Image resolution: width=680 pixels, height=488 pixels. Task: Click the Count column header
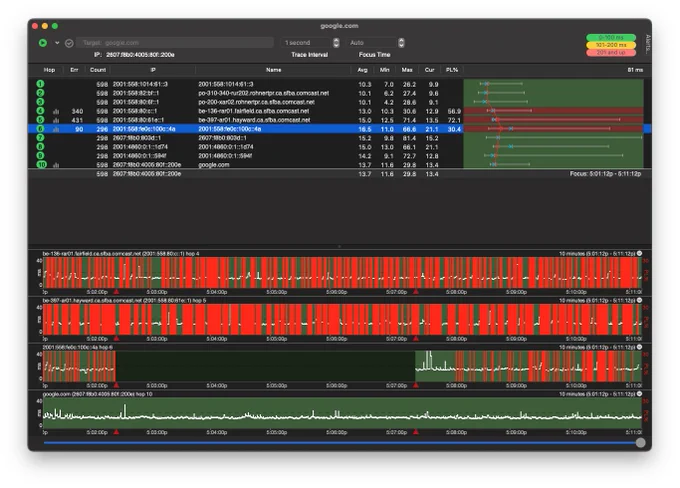(98, 70)
